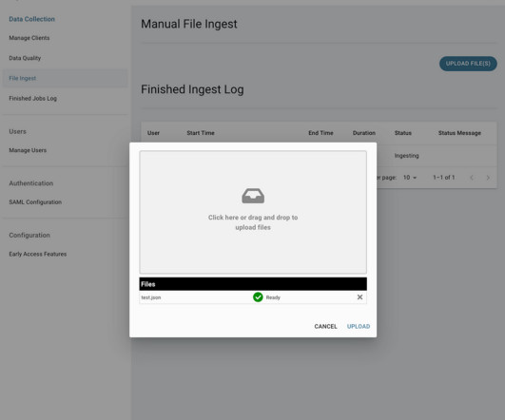Select the test.json file row
Image resolution: width=505 pixels, height=420 pixels.
point(253,297)
